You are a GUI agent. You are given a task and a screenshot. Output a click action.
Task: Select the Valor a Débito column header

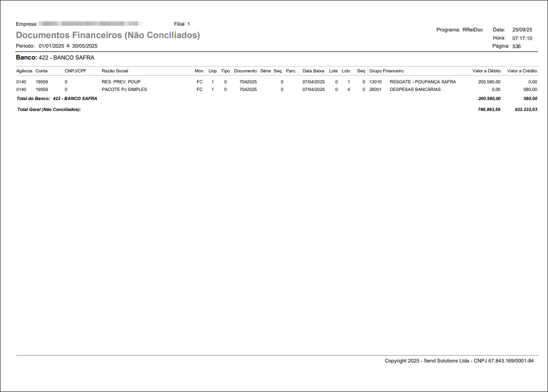point(486,71)
